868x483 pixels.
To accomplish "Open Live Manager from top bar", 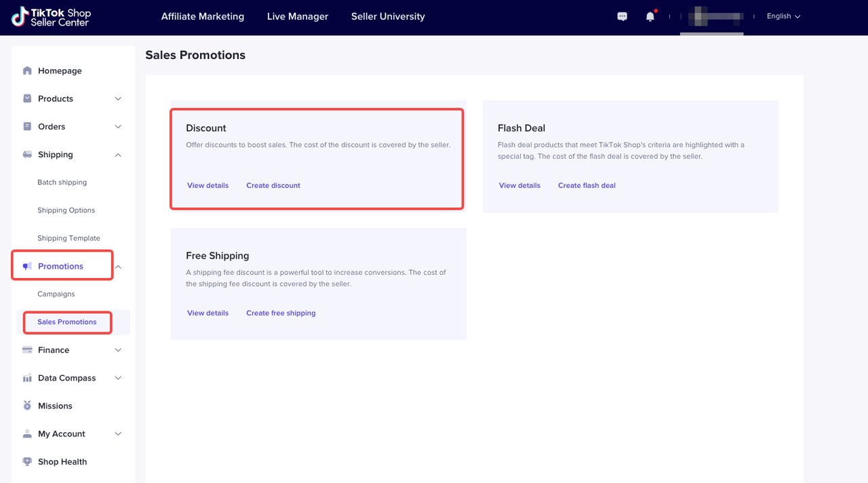I will pyautogui.click(x=297, y=16).
